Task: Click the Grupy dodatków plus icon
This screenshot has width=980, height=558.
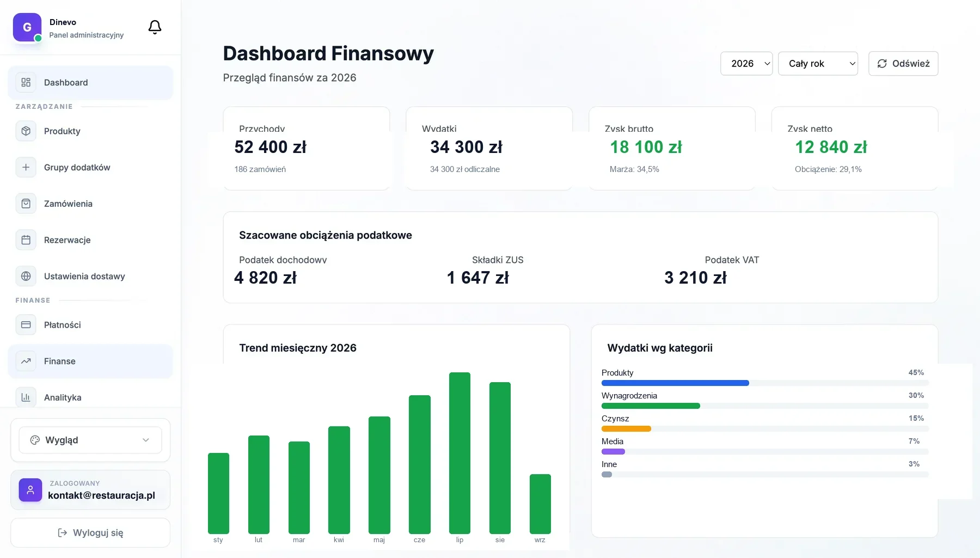Action: coord(26,167)
